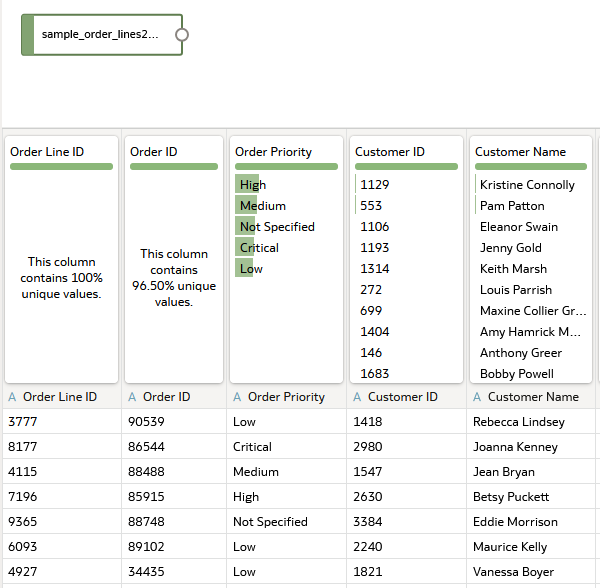Click the Order Line ID quality bar
The width and height of the screenshot is (600, 588).
click(x=61, y=166)
